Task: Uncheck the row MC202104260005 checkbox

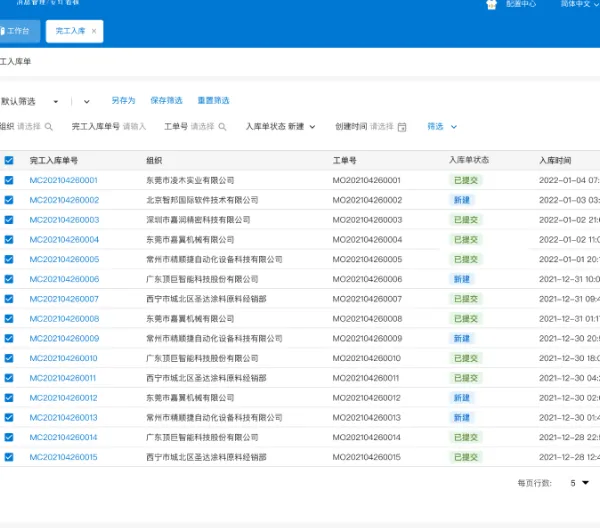Action: (9, 259)
